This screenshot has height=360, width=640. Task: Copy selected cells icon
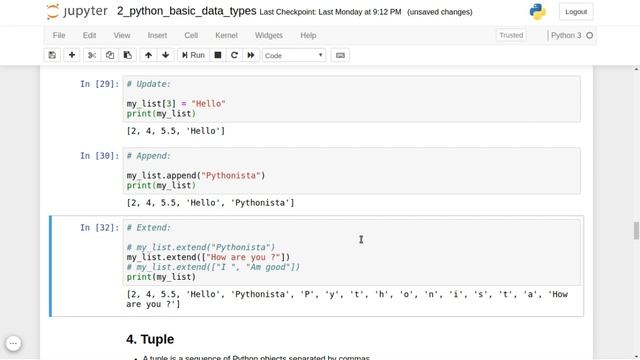[x=110, y=55]
